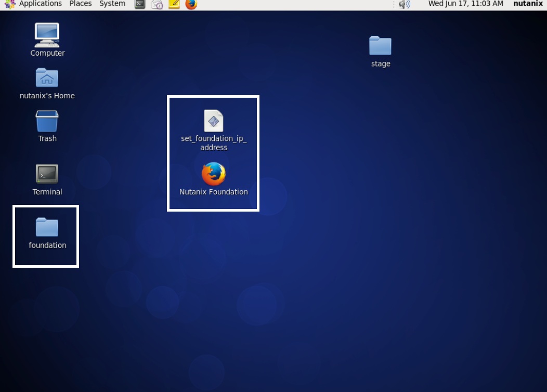Viewport: 547px width, 392px height.
Task: Click the mail and clock panel launcher
Action: click(157, 4)
